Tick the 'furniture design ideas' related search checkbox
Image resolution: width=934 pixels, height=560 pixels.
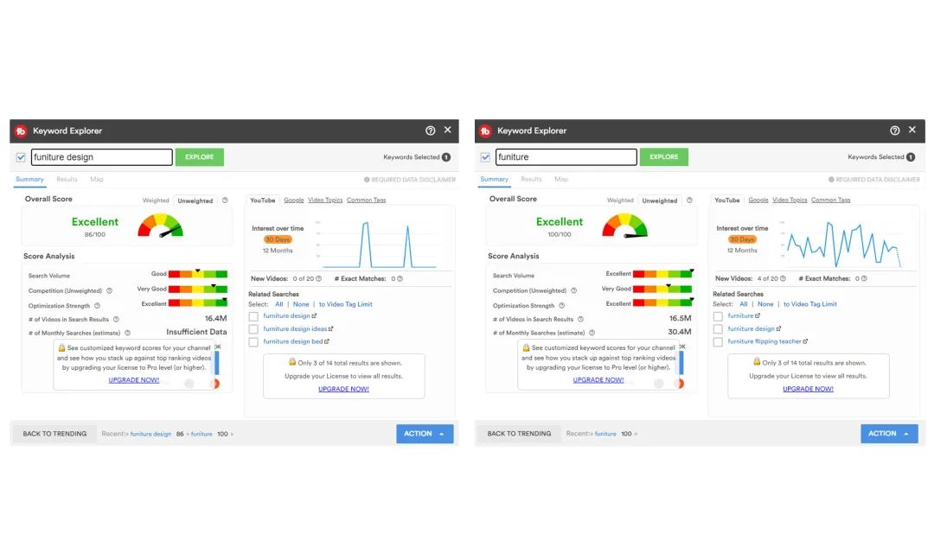coord(253,329)
